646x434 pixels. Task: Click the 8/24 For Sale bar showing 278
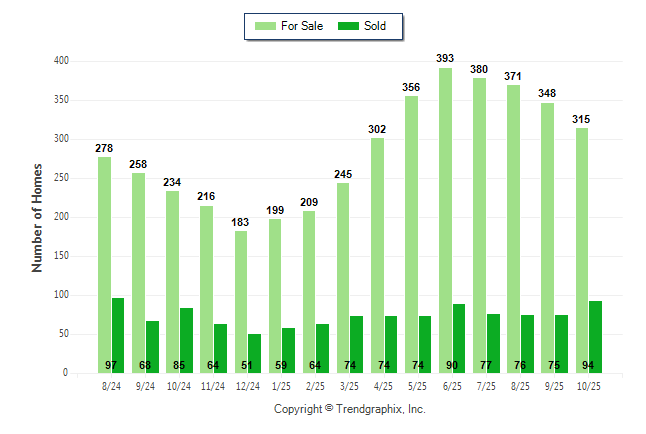click(104, 265)
